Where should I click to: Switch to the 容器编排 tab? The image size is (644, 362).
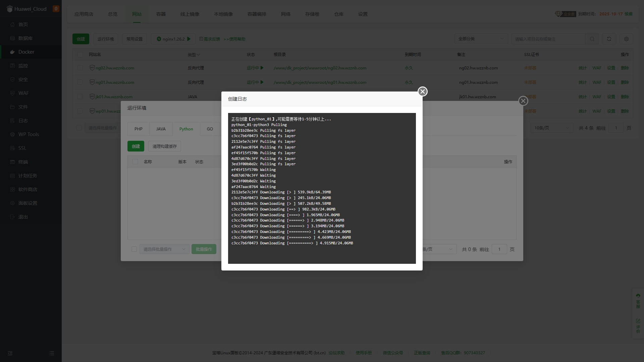257,14
